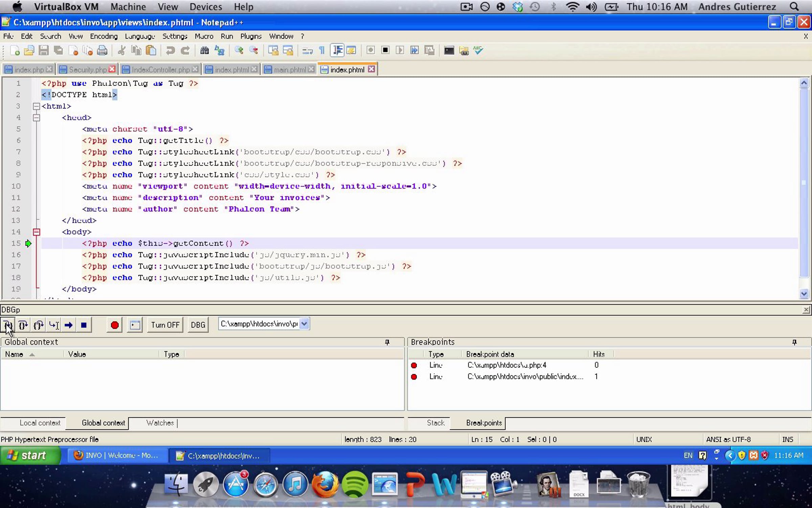Switch to the IndexController.php tab
This screenshot has width=812, height=508.
coord(160,70)
